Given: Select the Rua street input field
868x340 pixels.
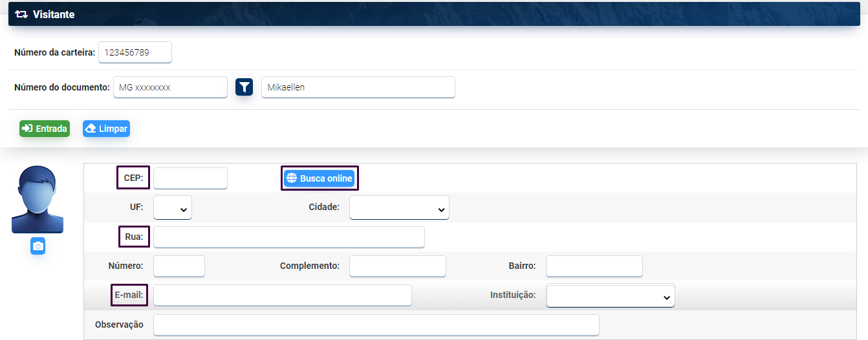Looking at the screenshot, I should coord(288,237).
